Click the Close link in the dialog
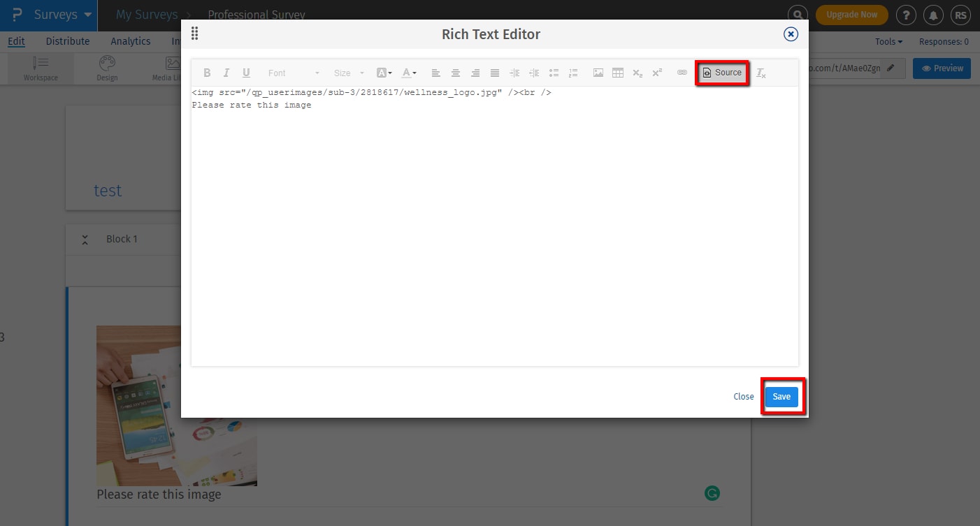Image resolution: width=980 pixels, height=526 pixels. [743, 397]
